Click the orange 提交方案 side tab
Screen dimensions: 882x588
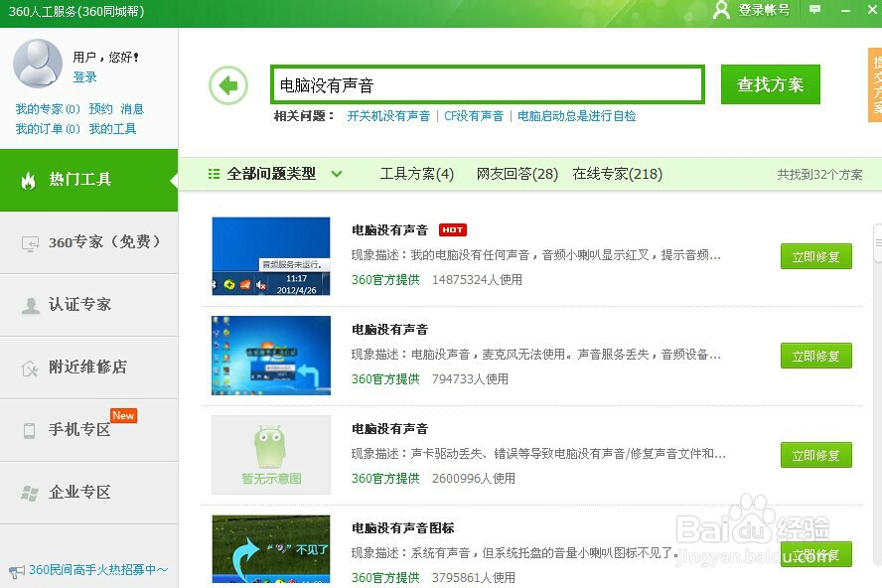(875, 84)
